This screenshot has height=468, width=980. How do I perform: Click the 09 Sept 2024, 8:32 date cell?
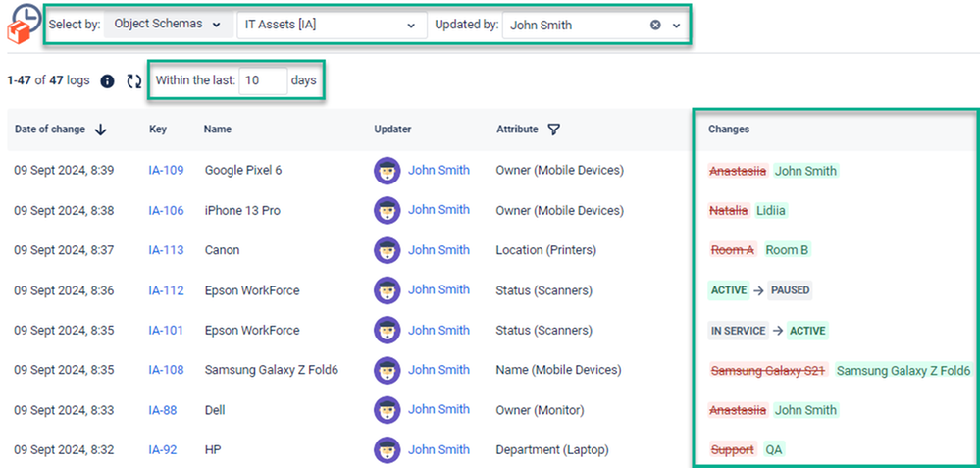click(x=64, y=450)
